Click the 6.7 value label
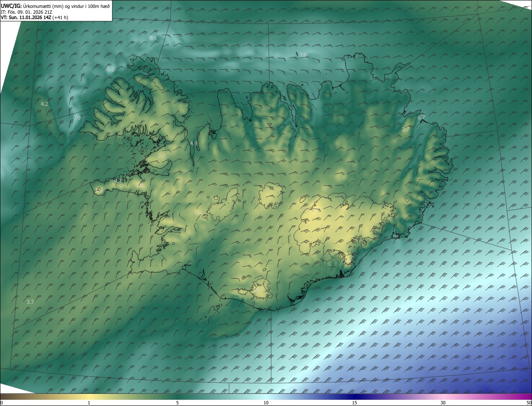Image resolution: width=532 pixels, height=406 pixels. coord(421,117)
